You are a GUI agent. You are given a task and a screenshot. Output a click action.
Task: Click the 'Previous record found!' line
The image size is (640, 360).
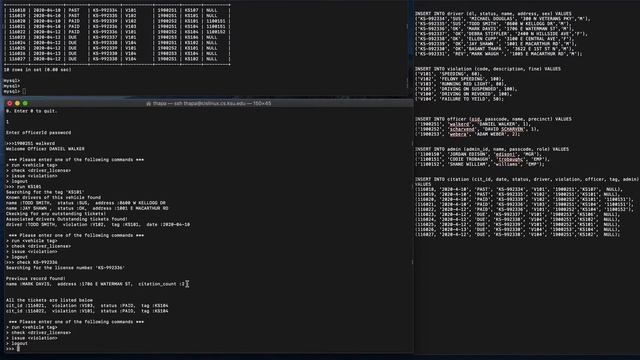[x=36, y=278]
